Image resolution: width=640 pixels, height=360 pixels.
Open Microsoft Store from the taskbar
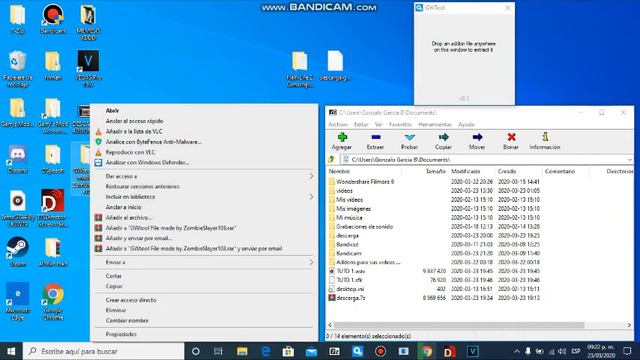288,351
